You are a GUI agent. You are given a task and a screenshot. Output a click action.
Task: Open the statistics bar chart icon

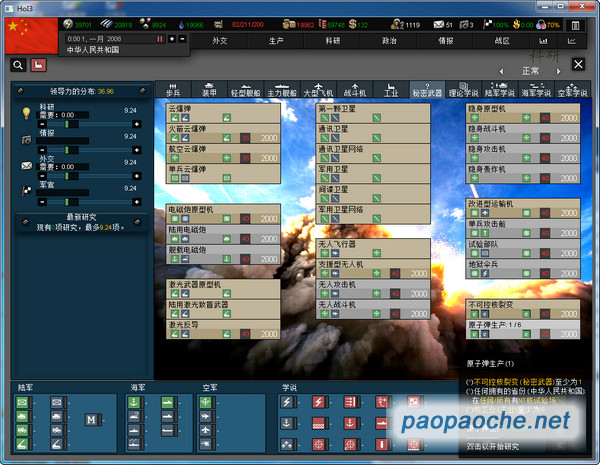(543, 41)
